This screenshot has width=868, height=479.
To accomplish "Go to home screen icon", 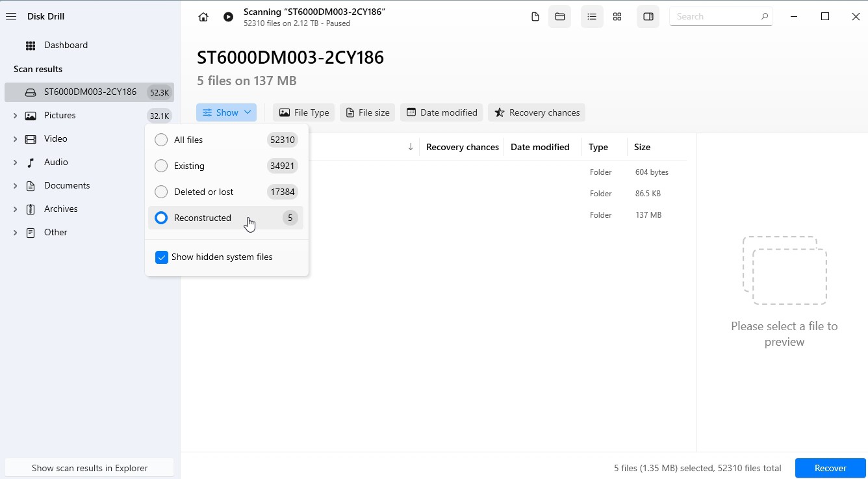I will [203, 17].
